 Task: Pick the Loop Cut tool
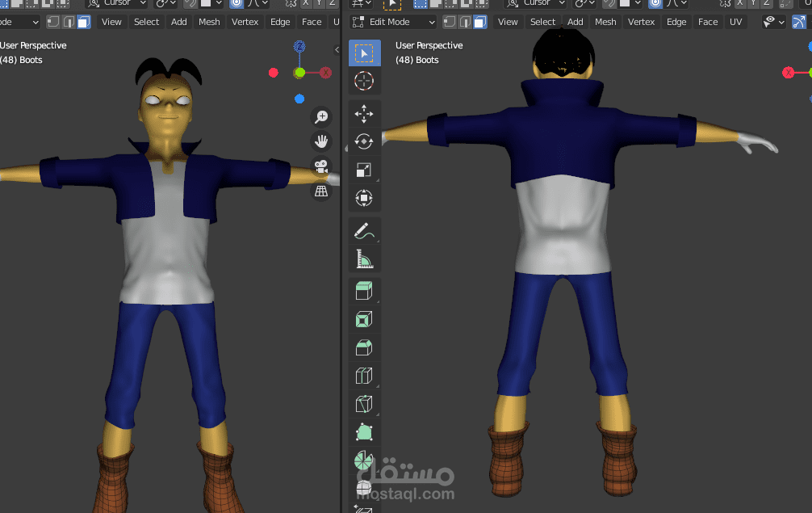click(x=364, y=376)
